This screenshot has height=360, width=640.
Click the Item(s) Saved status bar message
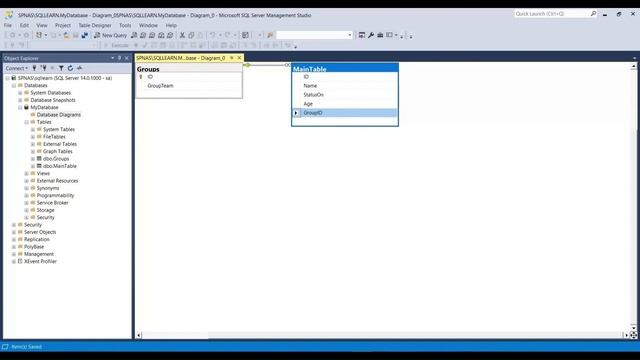[27, 347]
